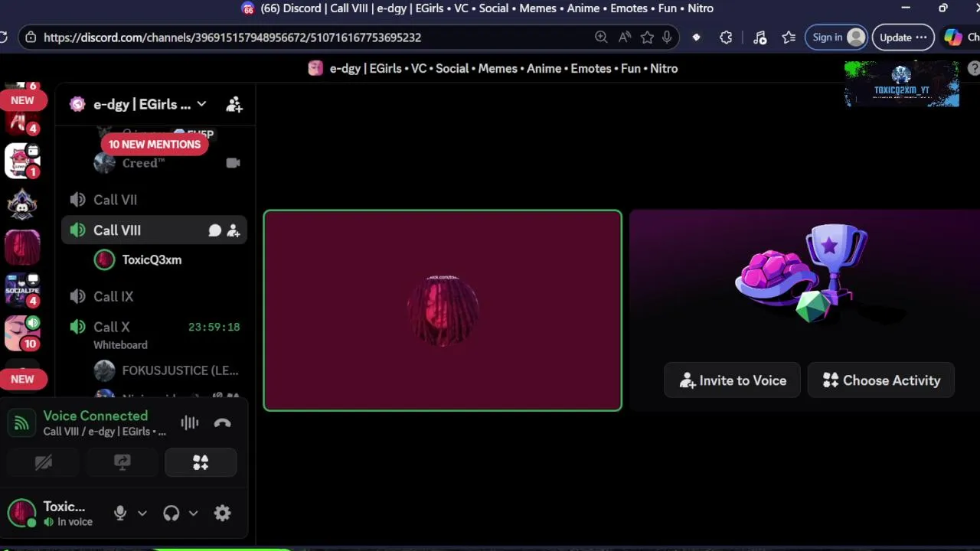Disconnect from voice with the hang-up icon
This screenshot has height=551, width=980.
(x=223, y=422)
